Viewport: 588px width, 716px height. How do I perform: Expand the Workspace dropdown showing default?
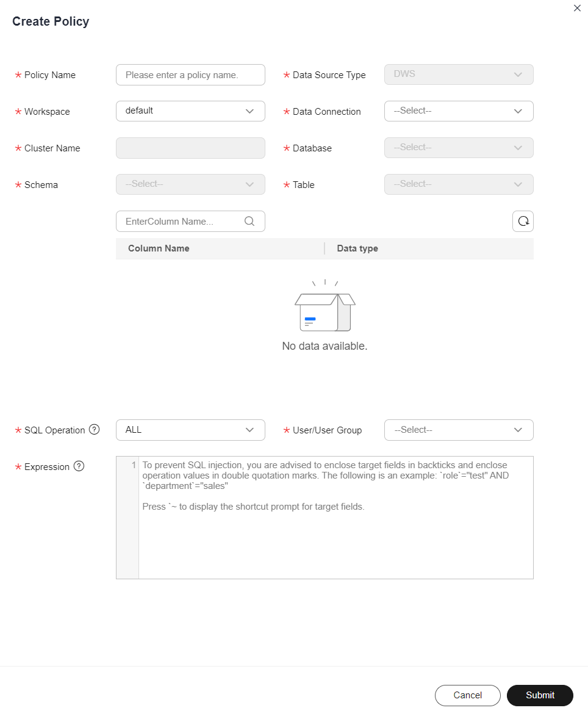[x=190, y=111]
